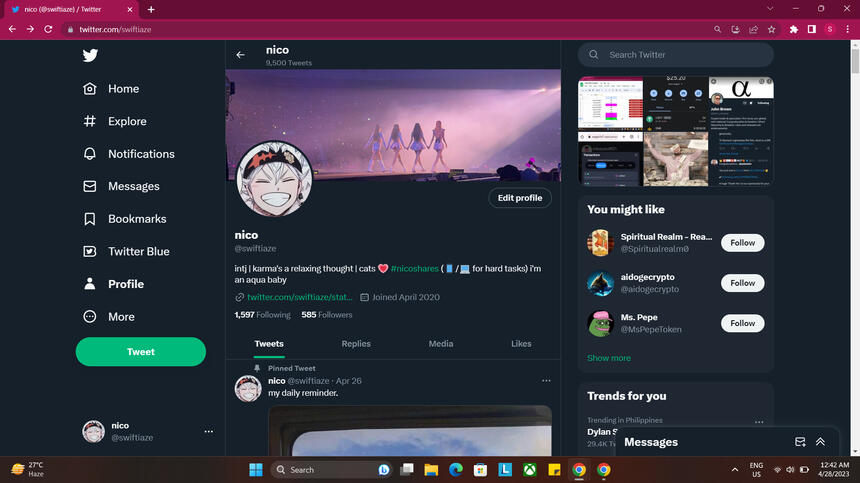This screenshot has height=483, width=860.
Task: Expand the Messages drawer chevrons
Action: point(821,442)
